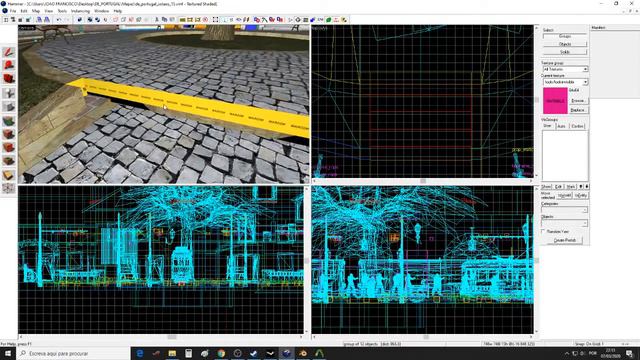Toggle cordon state toolbar icon
The image size is (640, 360).
pos(182,19)
